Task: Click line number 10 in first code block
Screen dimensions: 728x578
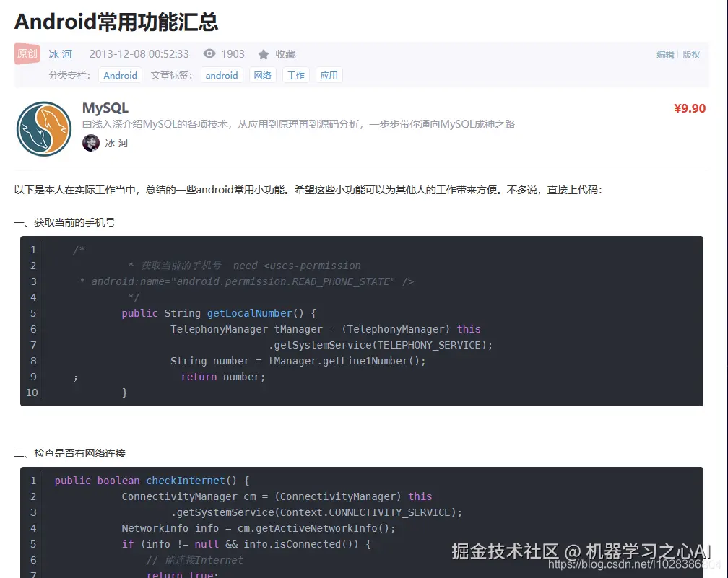Action: pyautogui.click(x=32, y=393)
